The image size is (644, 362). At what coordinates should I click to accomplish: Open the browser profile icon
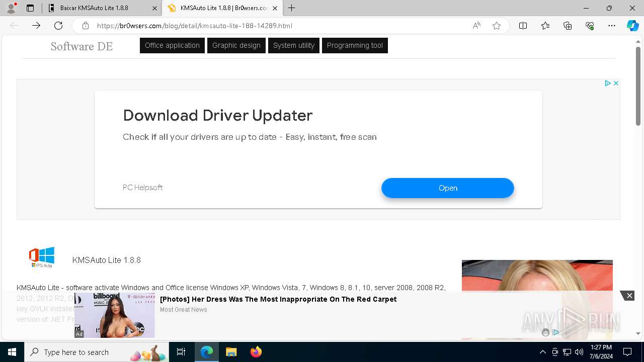point(11,8)
